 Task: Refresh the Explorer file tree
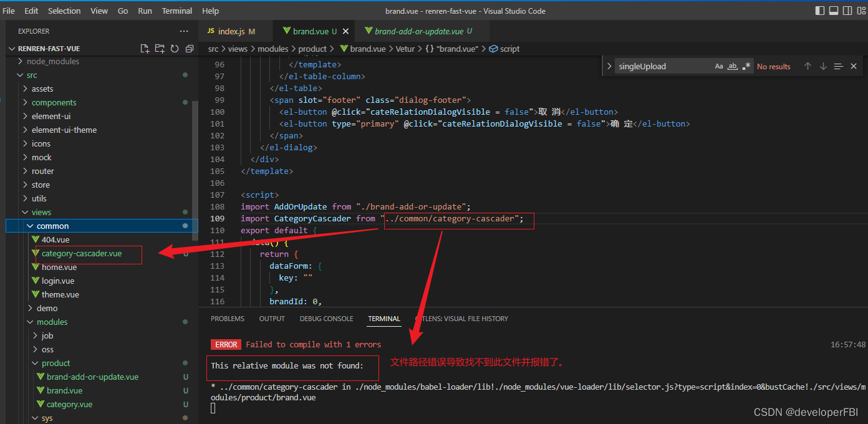pos(175,49)
